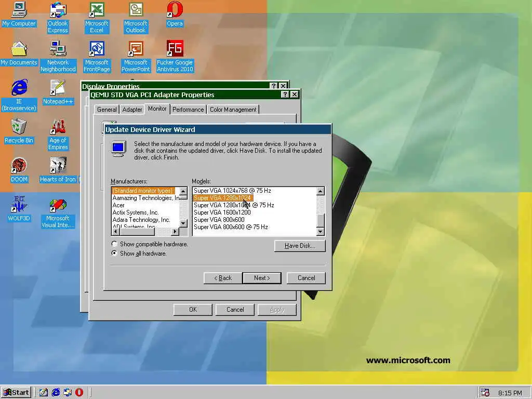Go Back in the driver wizard
The height and width of the screenshot is (399, 532).
tap(223, 278)
